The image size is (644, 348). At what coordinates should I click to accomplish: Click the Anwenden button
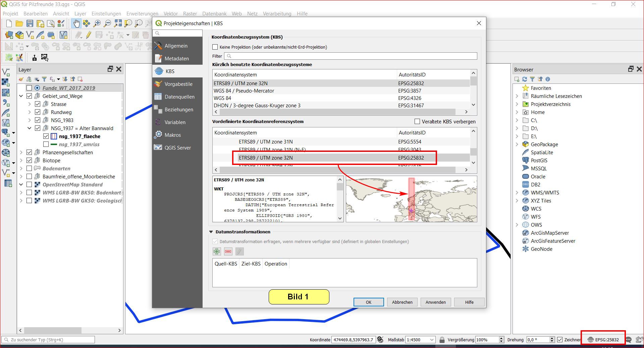coord(435,302)
